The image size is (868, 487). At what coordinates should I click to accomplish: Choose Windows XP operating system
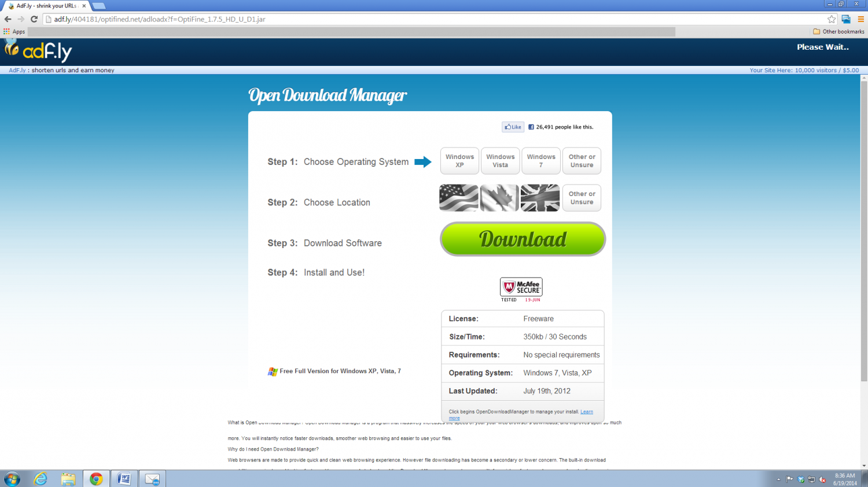pyautogui.click(x=459, y=161)
